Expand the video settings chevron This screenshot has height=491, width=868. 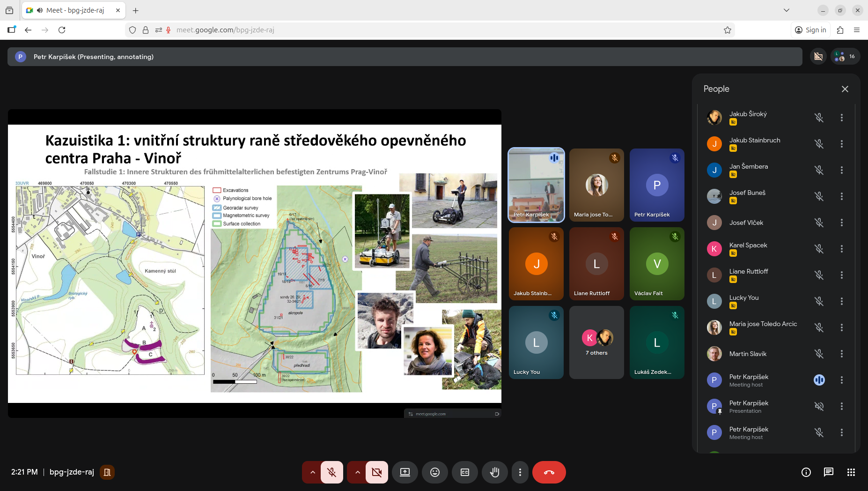[357, 472]
